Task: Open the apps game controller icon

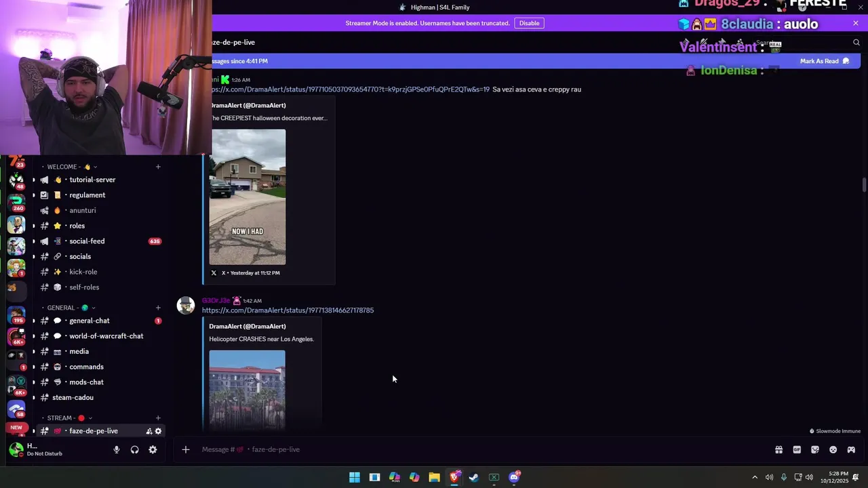Action: click(x=852, y=449)
